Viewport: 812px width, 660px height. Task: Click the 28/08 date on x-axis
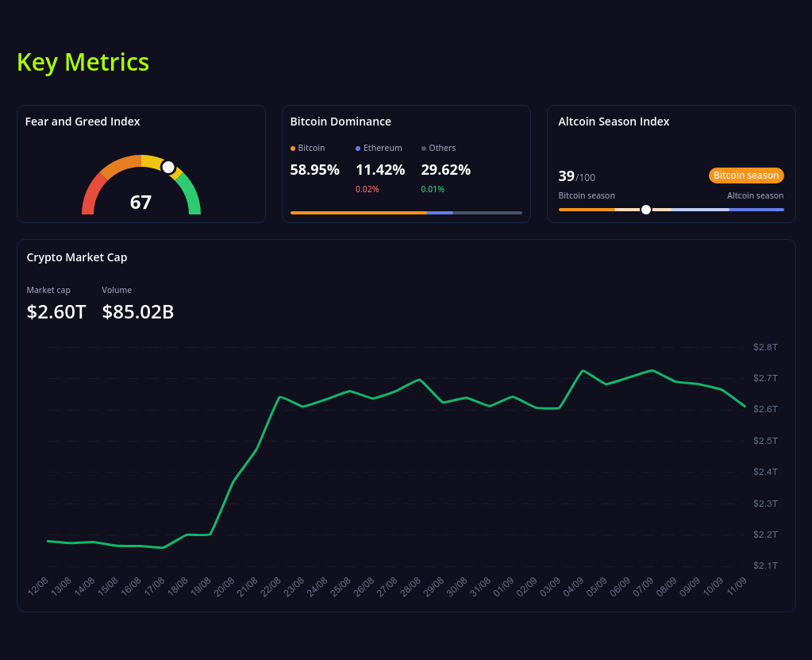pos(410,586)
